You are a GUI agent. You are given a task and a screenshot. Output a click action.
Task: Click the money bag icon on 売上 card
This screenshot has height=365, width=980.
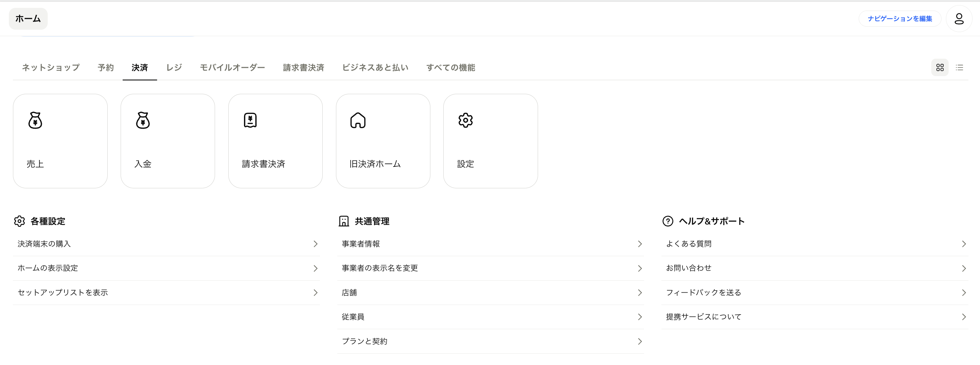pyautogui.click(x=35, y=120)
